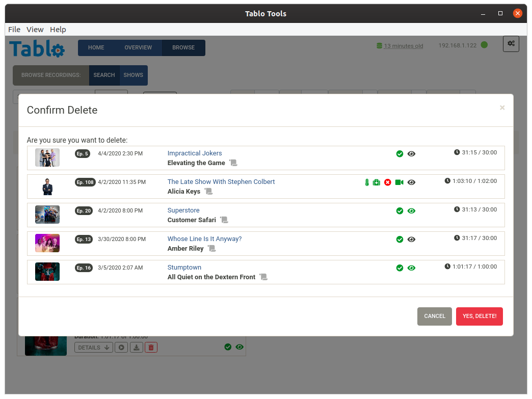Open the View menu
The height and width of the screenshot is (399, 532).
pyautogui.click(x=35, y=29)
